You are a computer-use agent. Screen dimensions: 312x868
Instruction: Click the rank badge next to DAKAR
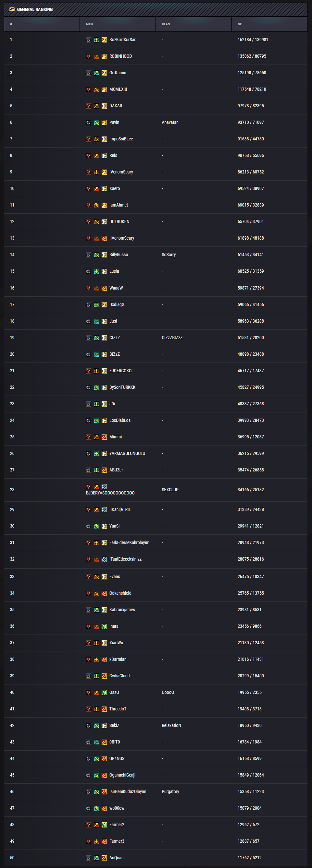point(104,106)
